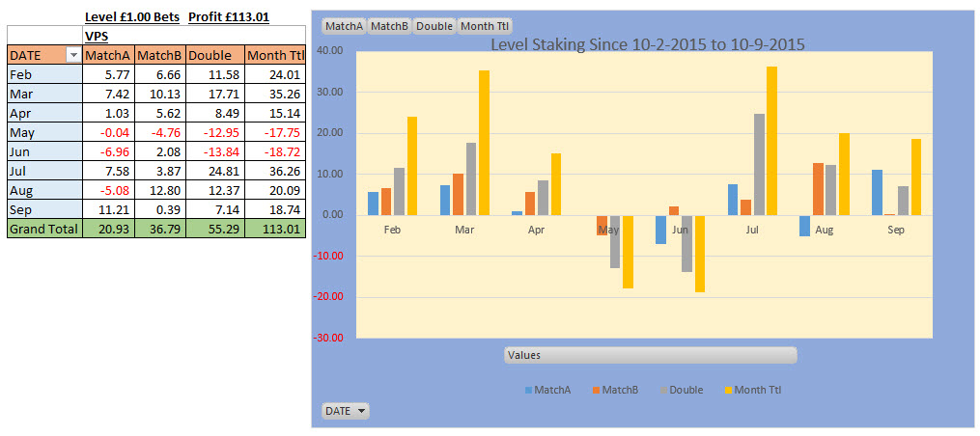Select cell value 36.26 in Jul row
980x436 pixels.
[x=275, y=172]
